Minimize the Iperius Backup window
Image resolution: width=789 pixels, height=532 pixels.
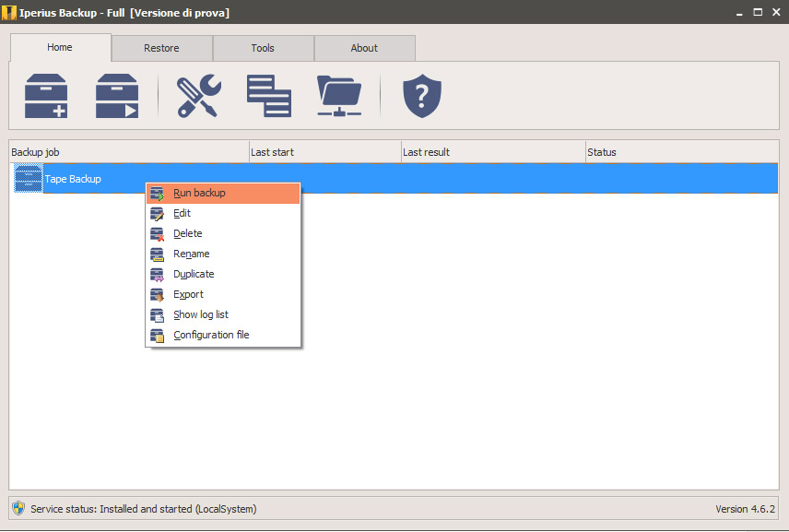point(739,13)
